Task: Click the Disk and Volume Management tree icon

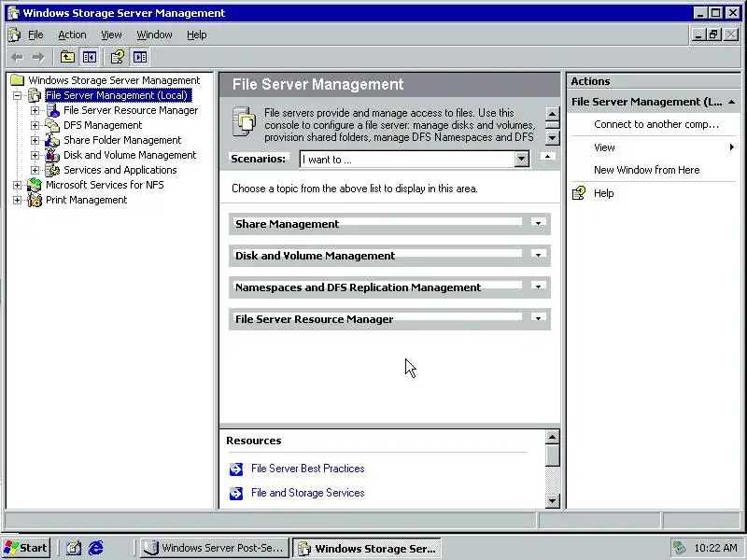Action: [x=52, y=155]
